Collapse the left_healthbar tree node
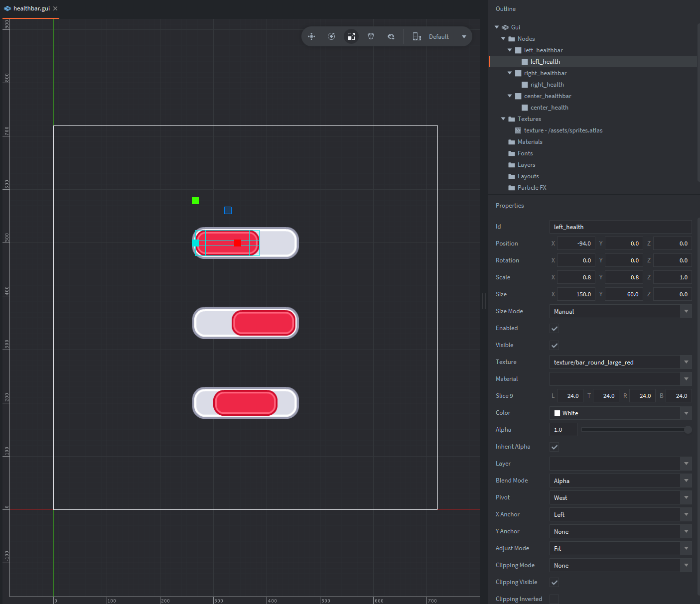700x604 pixels. point(510,50)
